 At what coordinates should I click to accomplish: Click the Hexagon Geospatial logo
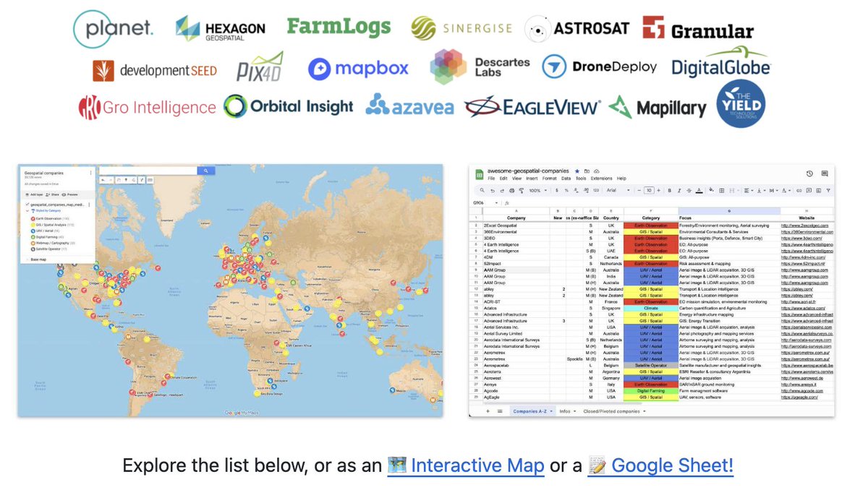click(221, 28)
